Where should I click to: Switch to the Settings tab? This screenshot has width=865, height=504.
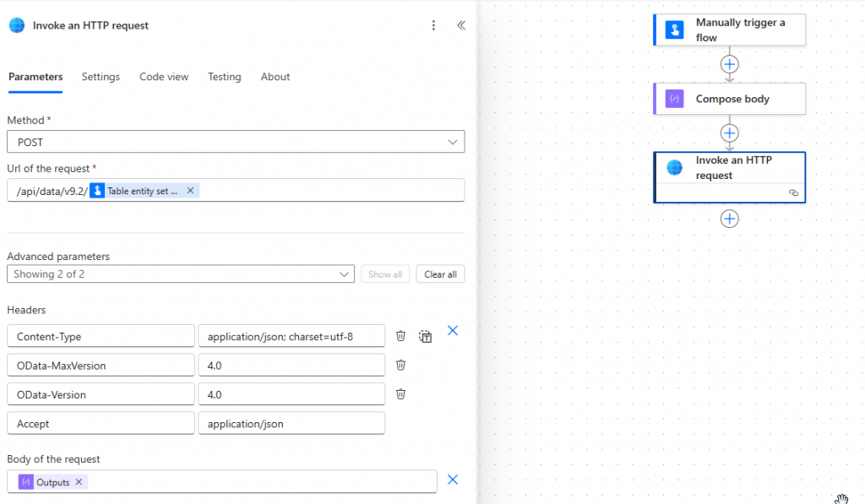click(x=101, y=77)
